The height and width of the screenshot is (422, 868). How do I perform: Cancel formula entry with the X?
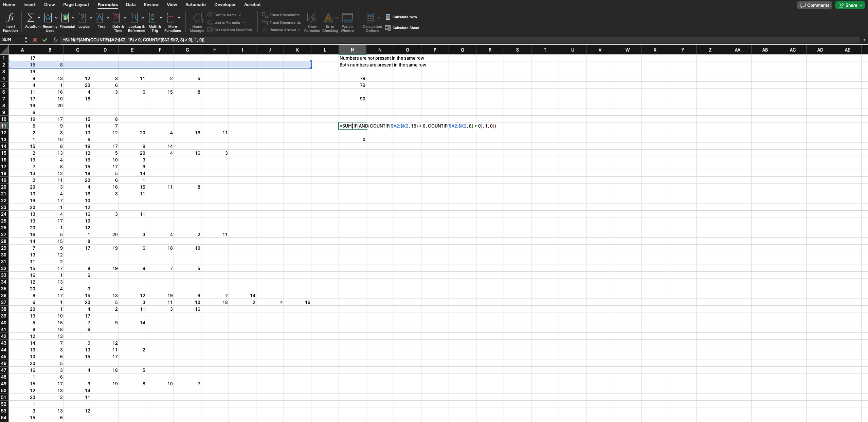(x=34, y=40)
